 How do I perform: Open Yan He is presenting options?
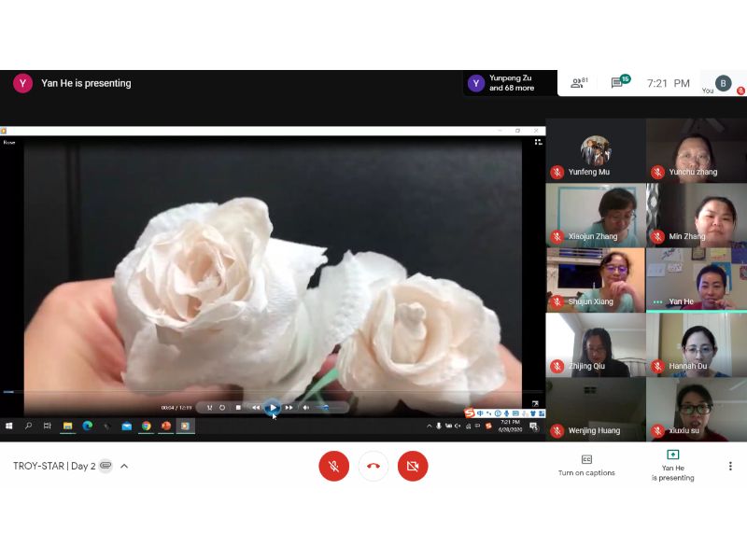click(x=672, y=466)
